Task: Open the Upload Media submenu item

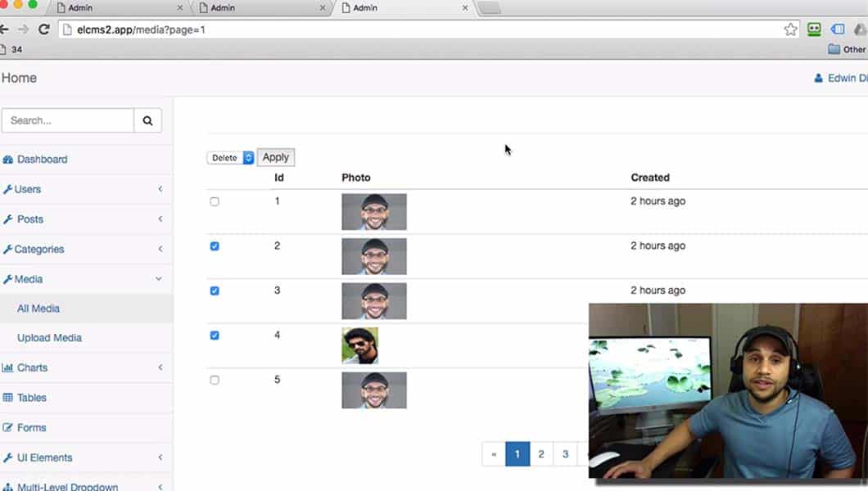Action: click(x=49, y=338)
